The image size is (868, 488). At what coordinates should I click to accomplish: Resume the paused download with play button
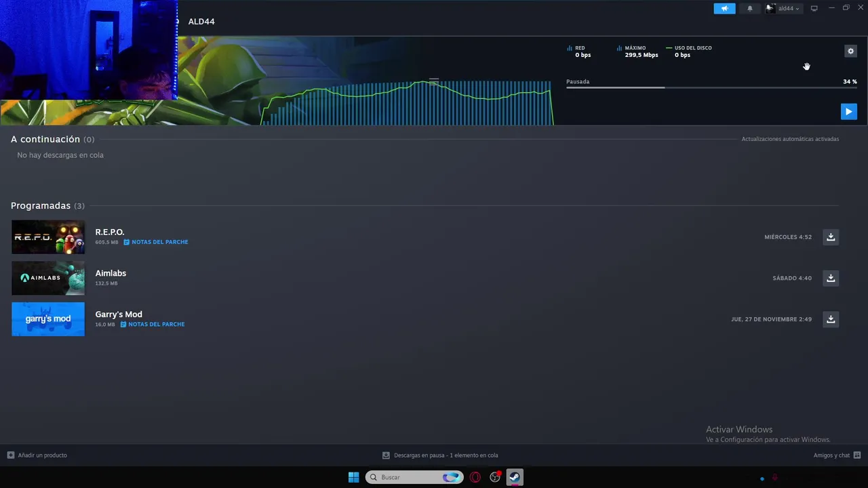[848, 112]
